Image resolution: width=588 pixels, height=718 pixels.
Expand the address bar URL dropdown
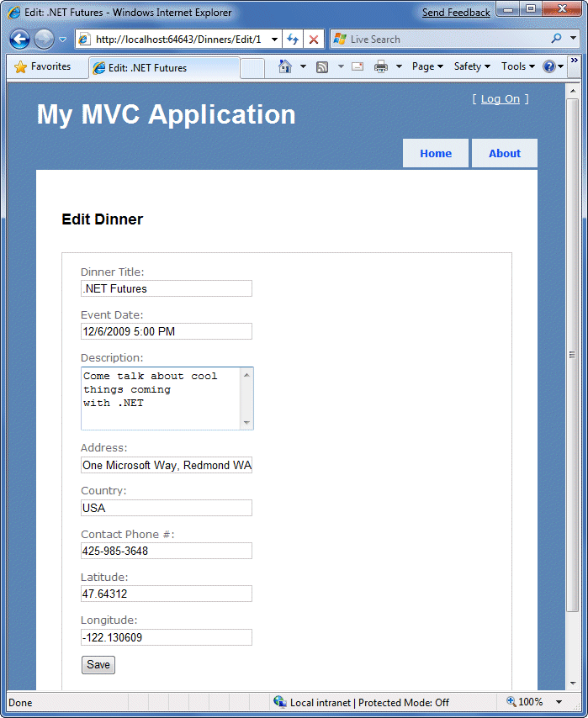click(x=274, y=40)
